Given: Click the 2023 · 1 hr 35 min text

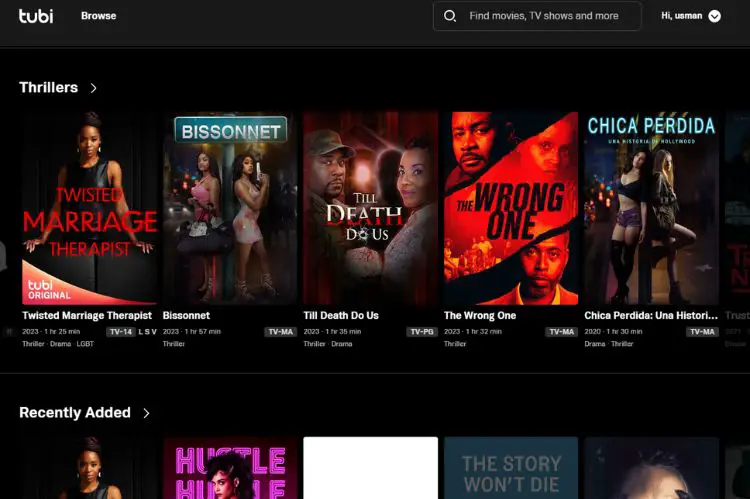Looking at the screenshot, I should tap(332, 332).
